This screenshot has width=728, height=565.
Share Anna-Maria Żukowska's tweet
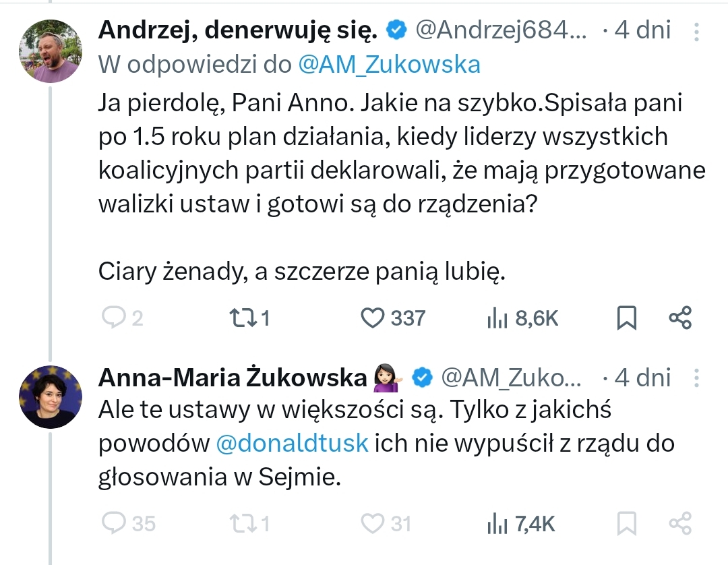[679, 524]
